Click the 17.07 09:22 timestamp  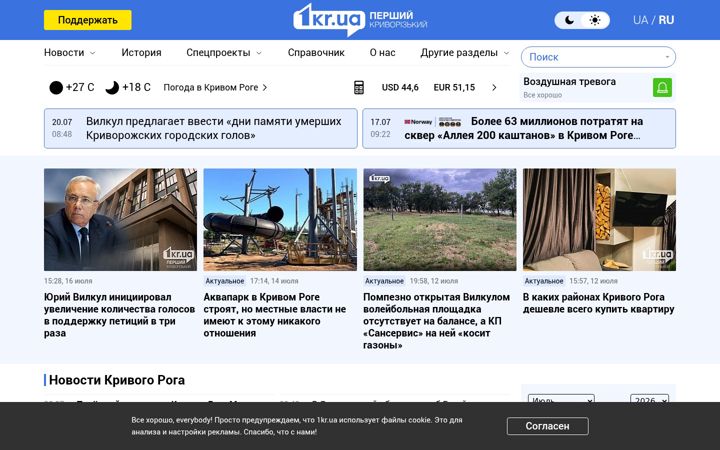coord(380,128)
